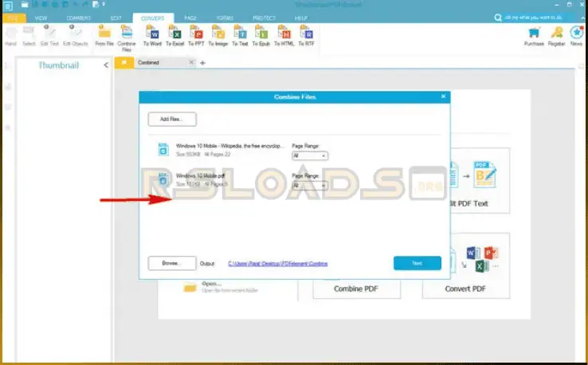Switch to the VIEW ribbon tab
The image size is (588, 365).
click(x=41, y=18)
